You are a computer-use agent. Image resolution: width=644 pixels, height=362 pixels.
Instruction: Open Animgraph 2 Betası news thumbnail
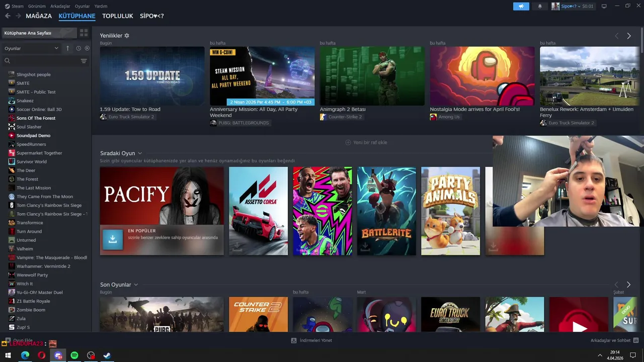click(372, 76)
